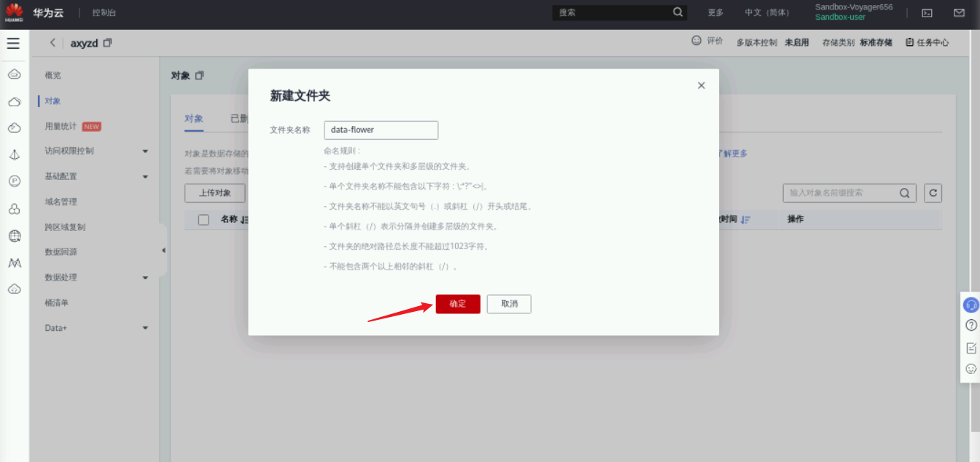Go back with the bucket back arrow
980x462 pixels.
52,43
